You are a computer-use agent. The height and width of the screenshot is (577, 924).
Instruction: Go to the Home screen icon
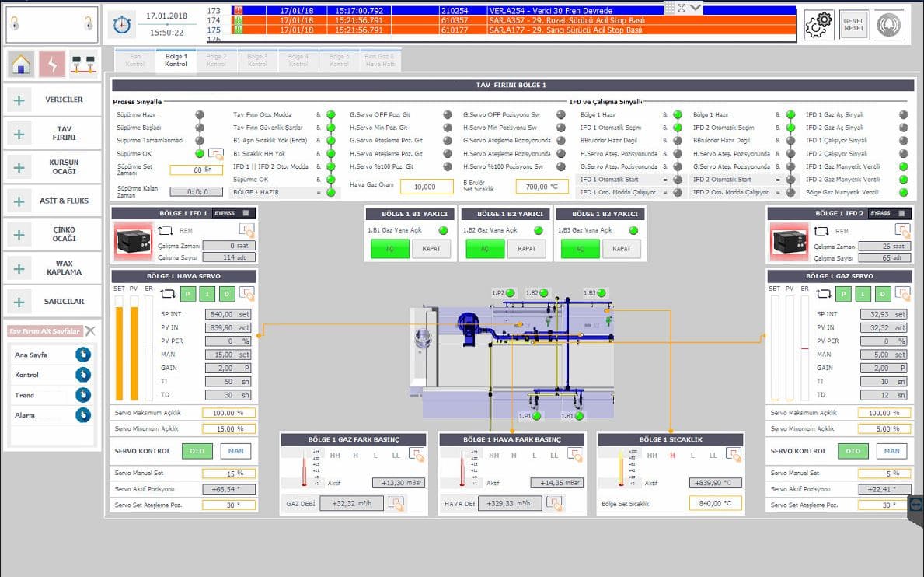[21, 65]
